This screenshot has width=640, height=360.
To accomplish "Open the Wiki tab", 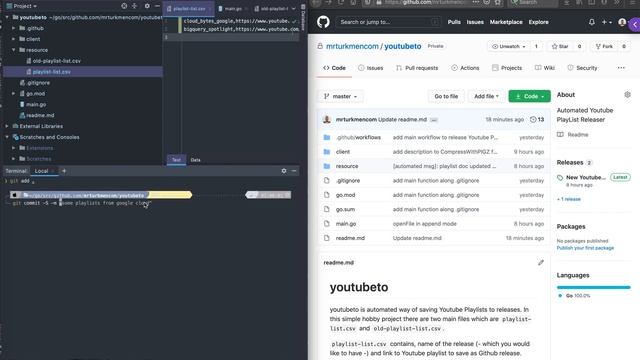I will (x=545, y=68).
